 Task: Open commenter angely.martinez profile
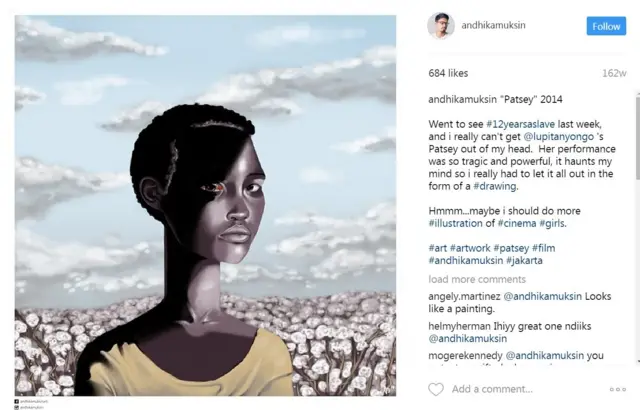(464, 297)
